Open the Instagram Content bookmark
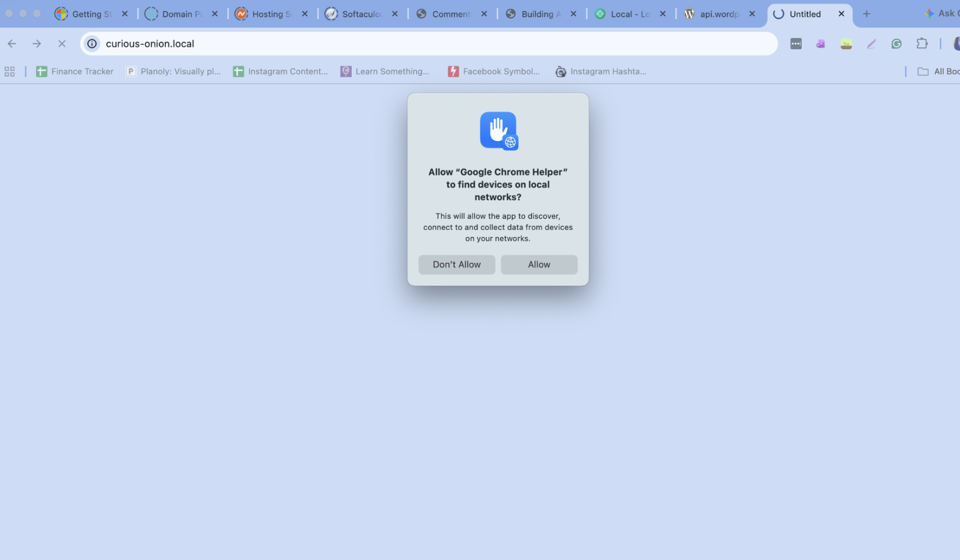This screenshot has height=560, width=960. point(281,72)
